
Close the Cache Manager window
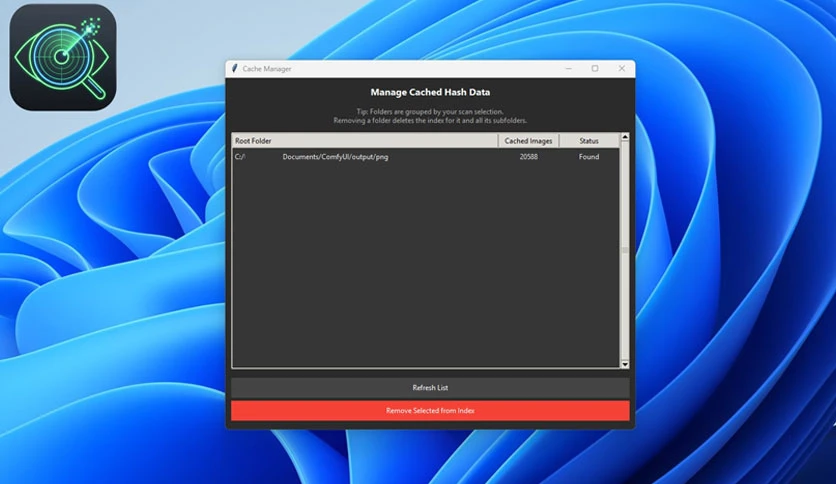622,68
